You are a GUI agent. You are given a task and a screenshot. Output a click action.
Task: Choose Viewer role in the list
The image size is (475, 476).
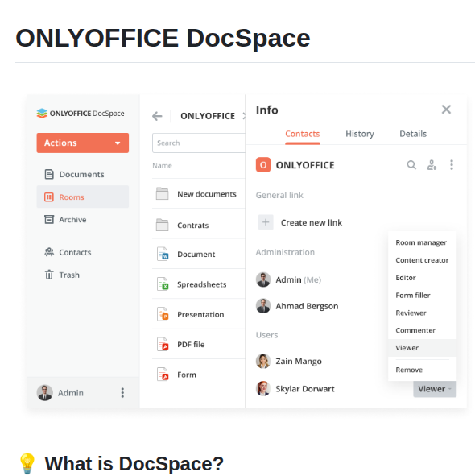tap(422, 348)
